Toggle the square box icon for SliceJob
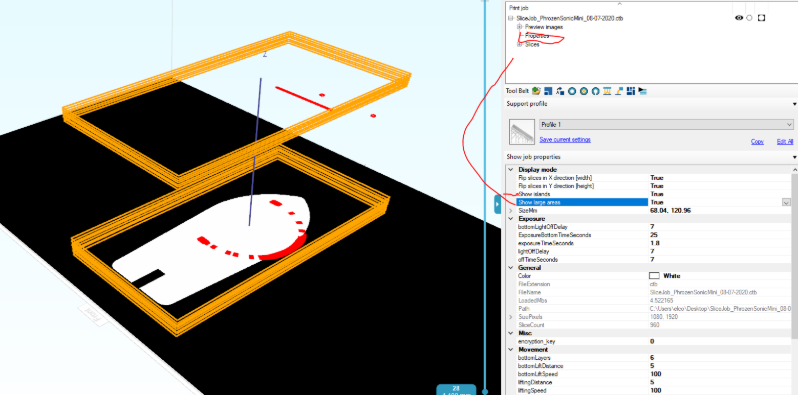 (761, 18)
